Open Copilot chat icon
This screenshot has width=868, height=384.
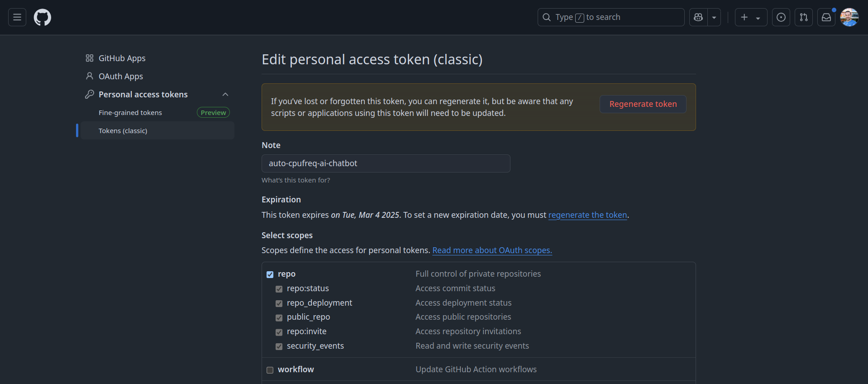click(x=698, y=17)
